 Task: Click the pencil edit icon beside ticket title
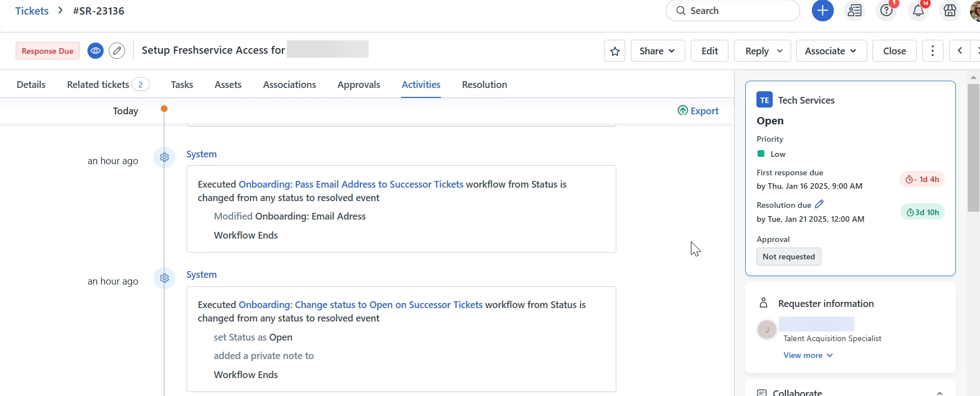pyautogui.click(x=117, y=51)
